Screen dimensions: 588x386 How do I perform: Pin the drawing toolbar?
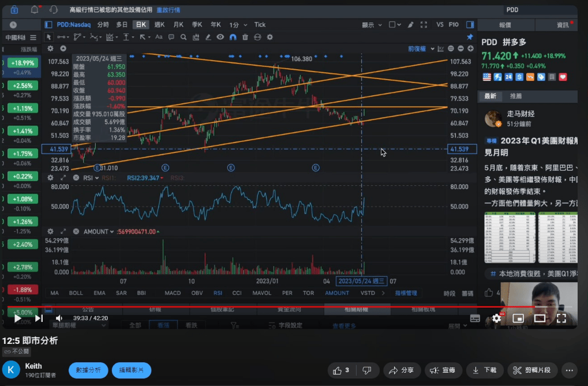click(x=470, y=37)
